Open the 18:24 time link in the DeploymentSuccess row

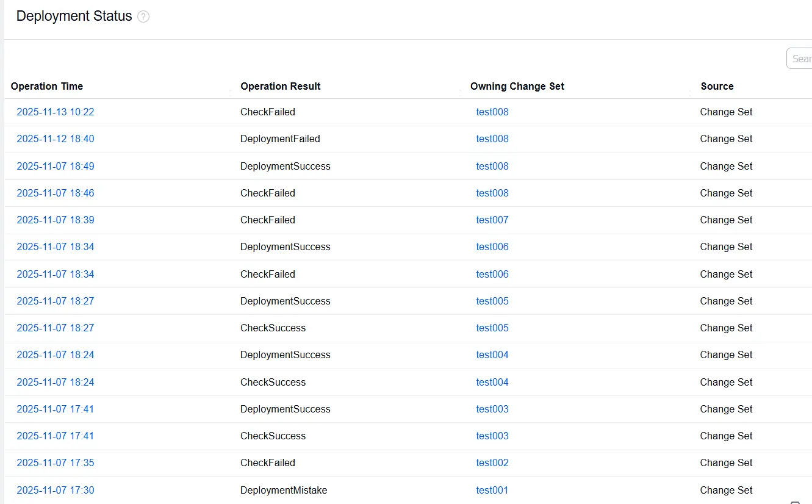point(56,355)
